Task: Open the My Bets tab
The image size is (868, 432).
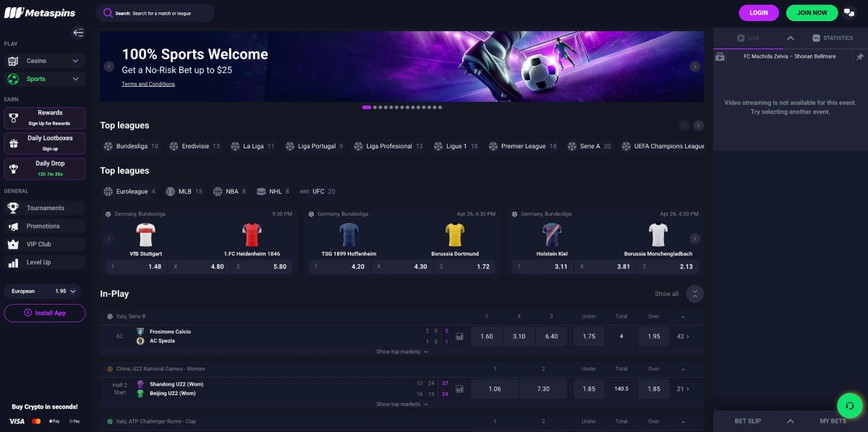Action: (x=833, y=421)
